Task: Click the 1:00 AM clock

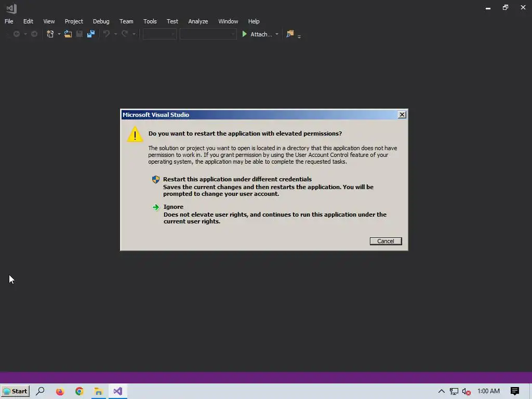Action: pyautogui.click(x=488, y=391)
